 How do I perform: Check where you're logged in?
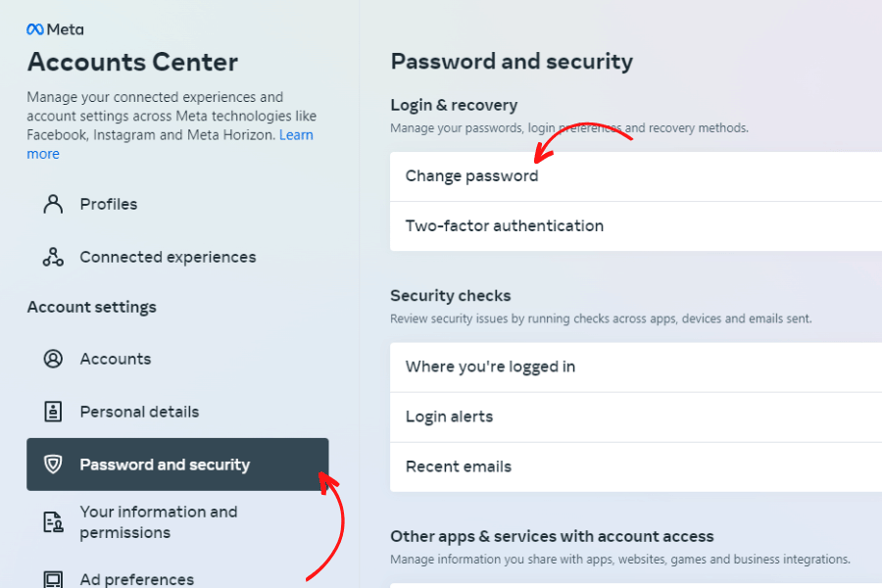[x=489, y=366]
